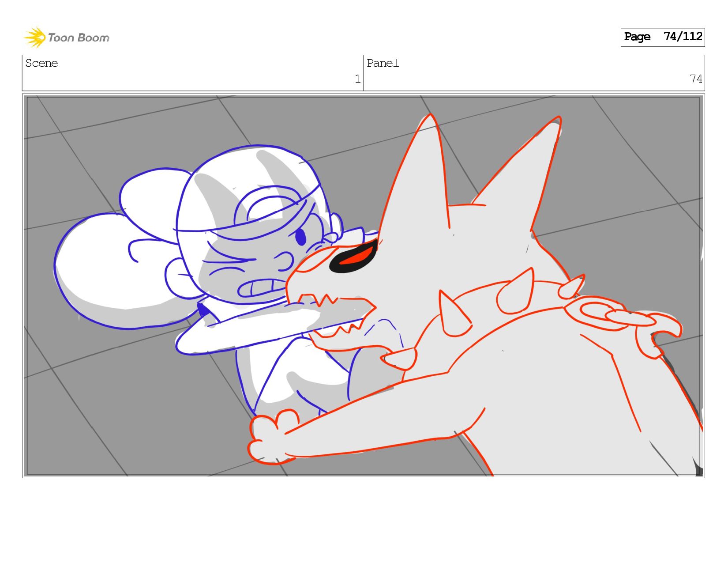This screenshot has height=563, width=728.
Task: Select the Scene label text
Action: point(41,63)
